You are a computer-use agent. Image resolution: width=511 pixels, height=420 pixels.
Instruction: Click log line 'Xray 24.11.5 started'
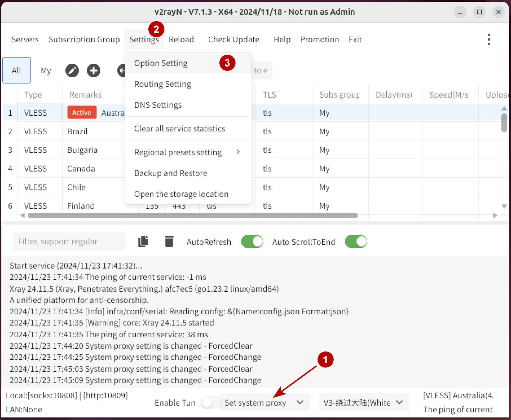(x=112, y=323)
